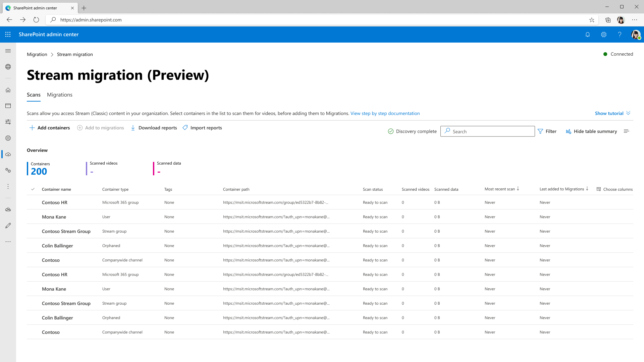644x362 pixels.
Task: Toggle the container row checkbox for Contoso HR
Action: click(33, 202)
